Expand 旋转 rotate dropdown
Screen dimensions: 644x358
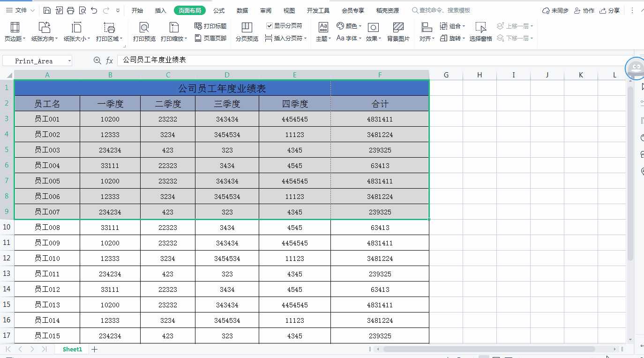point(464,39)
